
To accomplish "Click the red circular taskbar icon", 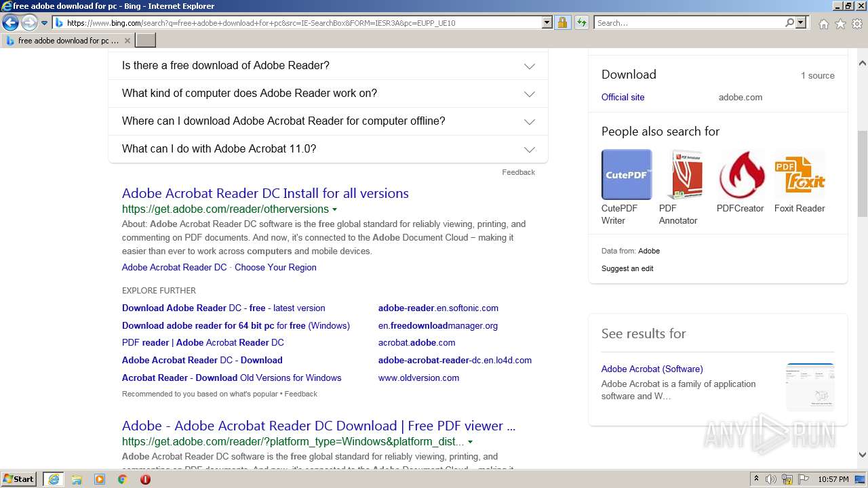I will coord(145,479).
